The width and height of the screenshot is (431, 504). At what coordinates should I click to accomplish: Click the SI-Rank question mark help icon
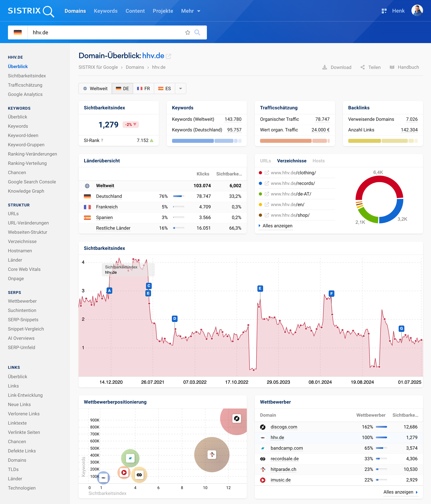pos(102,140)
